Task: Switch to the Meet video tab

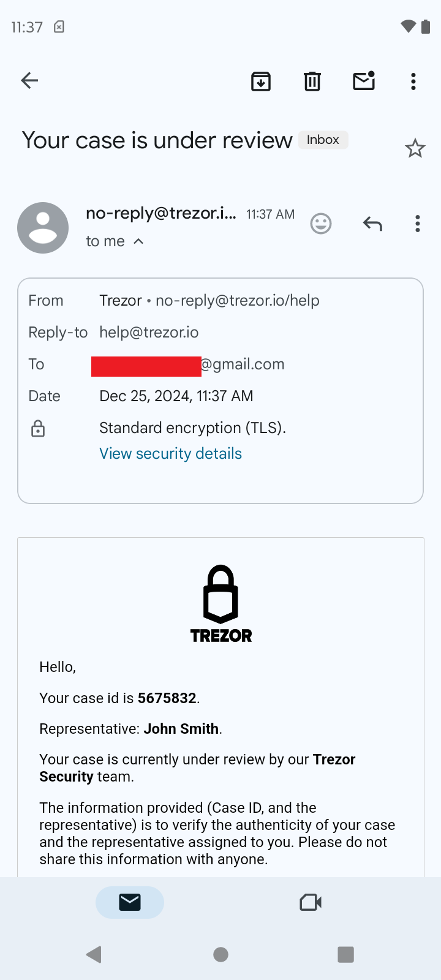Action: point(311,902)
